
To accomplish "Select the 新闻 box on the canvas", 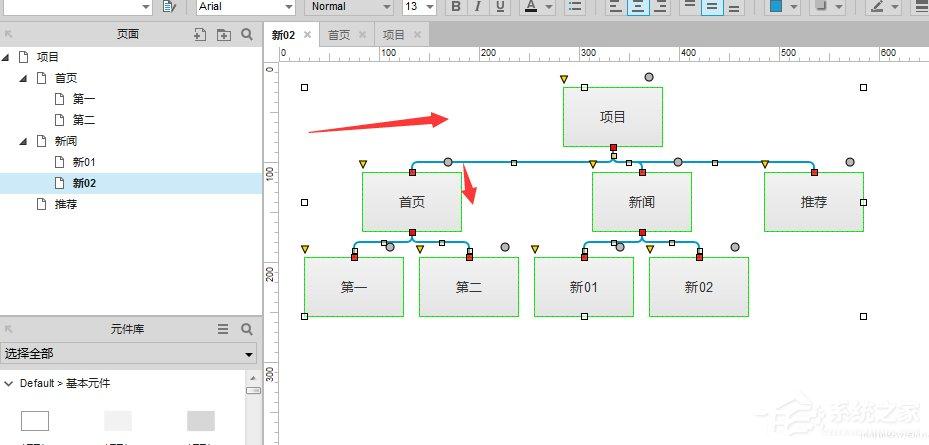I will [x=641, y=202].
